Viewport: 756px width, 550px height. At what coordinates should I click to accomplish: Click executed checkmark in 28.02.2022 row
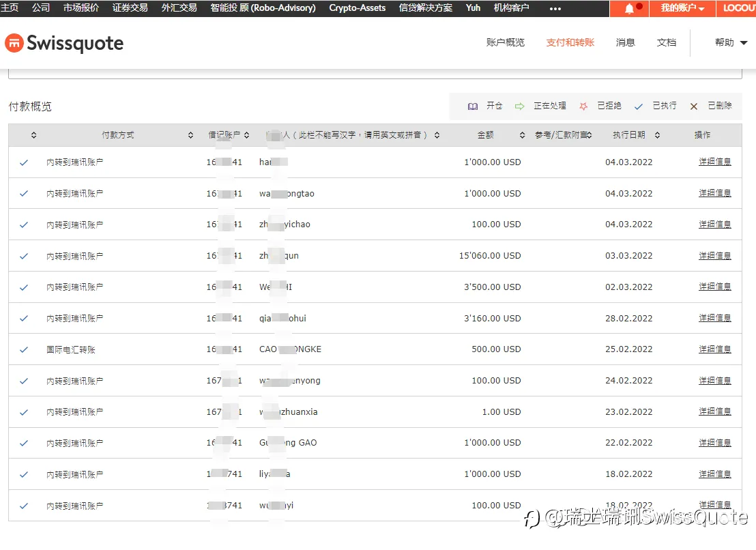pyautogui.click(x=24, y=318)
